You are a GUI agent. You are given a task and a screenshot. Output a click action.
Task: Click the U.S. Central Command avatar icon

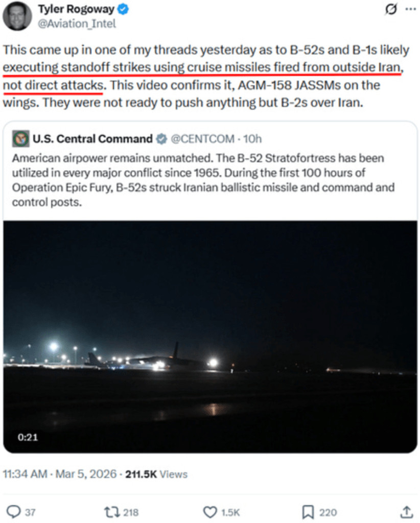pos(20,138)
